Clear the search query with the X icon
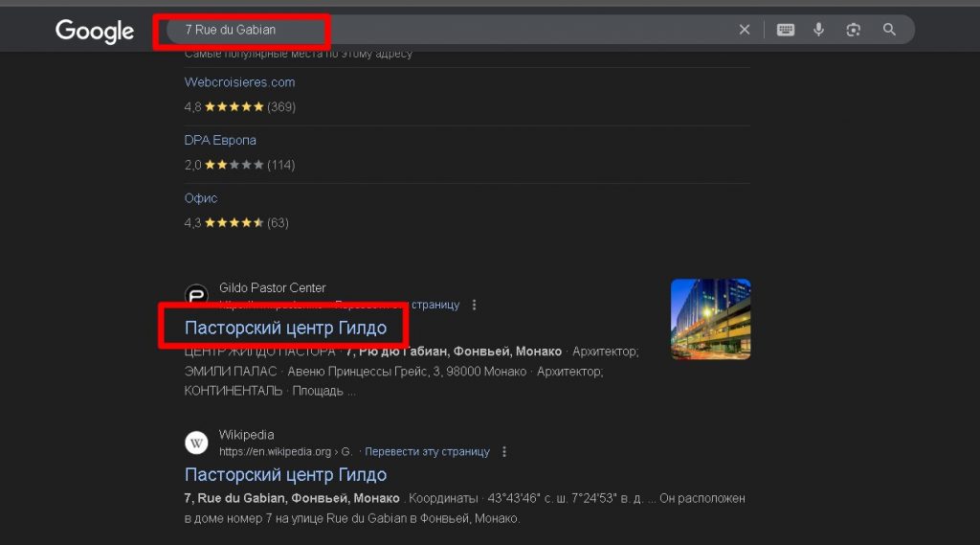 (x=745, y=30)
